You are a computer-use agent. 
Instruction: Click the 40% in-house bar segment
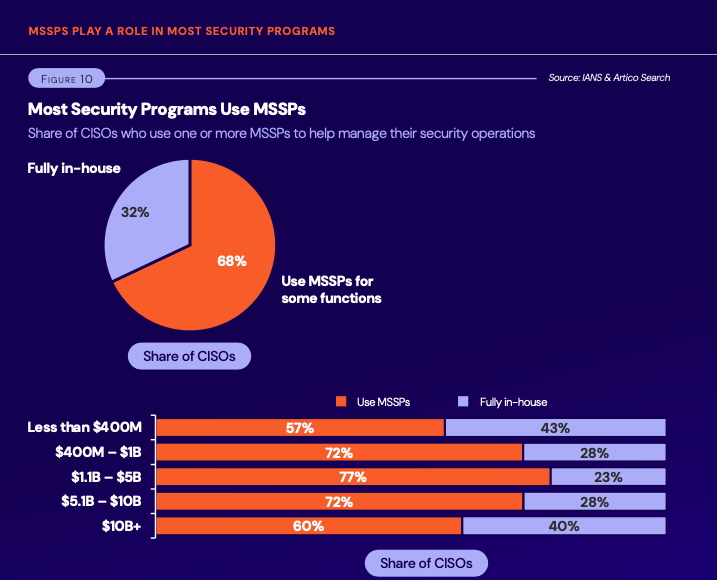coord(564,525)
